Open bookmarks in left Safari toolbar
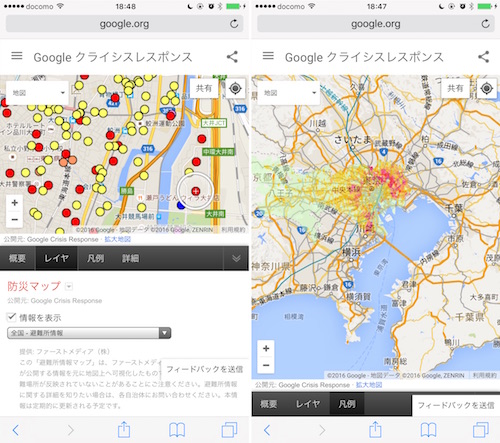This screenshot has height=443, width=500. [x=177, y=430]
